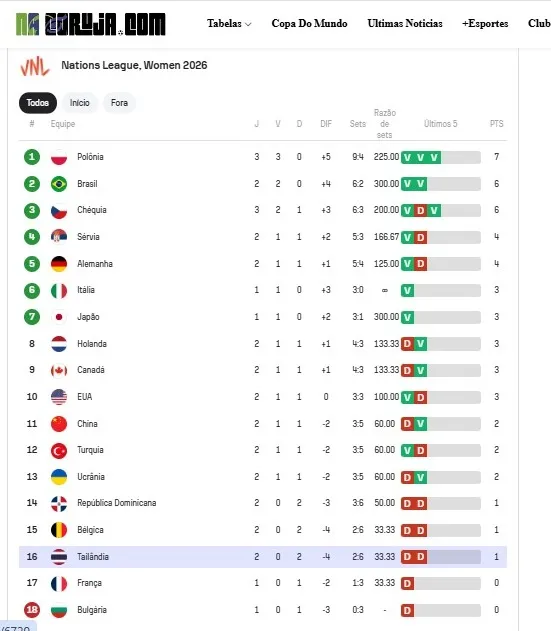Image resolution: width=551 pixels, height=631 pixels.
Task: Select the Todos filter pill
Action: (38, 103)
